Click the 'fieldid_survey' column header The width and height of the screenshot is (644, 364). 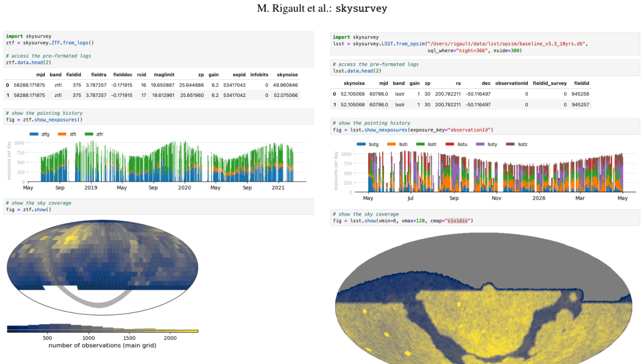click(549, 83)
